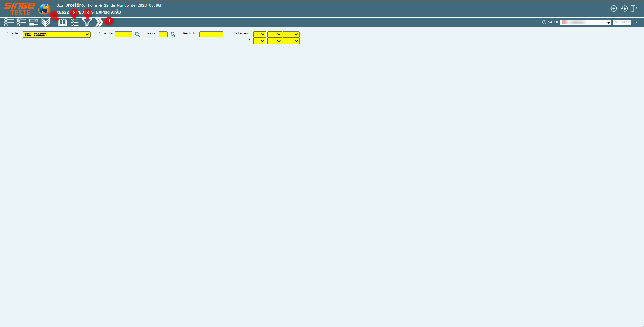Open first Data emb. start date dropdown
This screenshot has height=327, width=644.
(260, 34)
